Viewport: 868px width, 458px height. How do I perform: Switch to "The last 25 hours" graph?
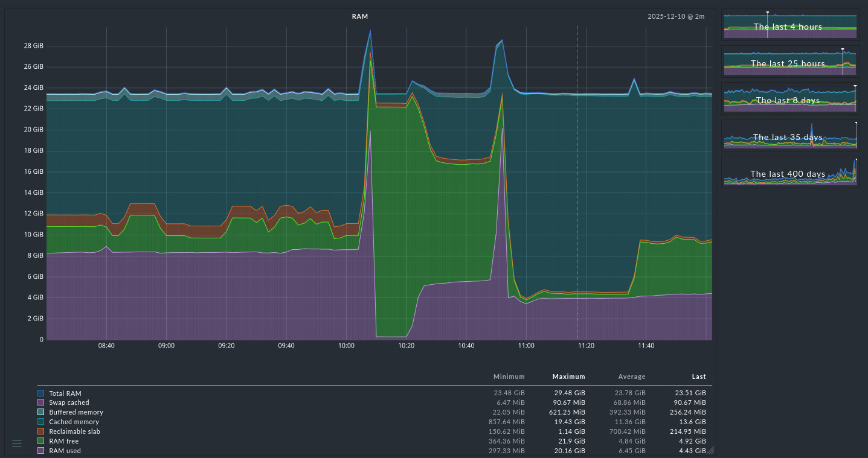[x=790, y=62]
